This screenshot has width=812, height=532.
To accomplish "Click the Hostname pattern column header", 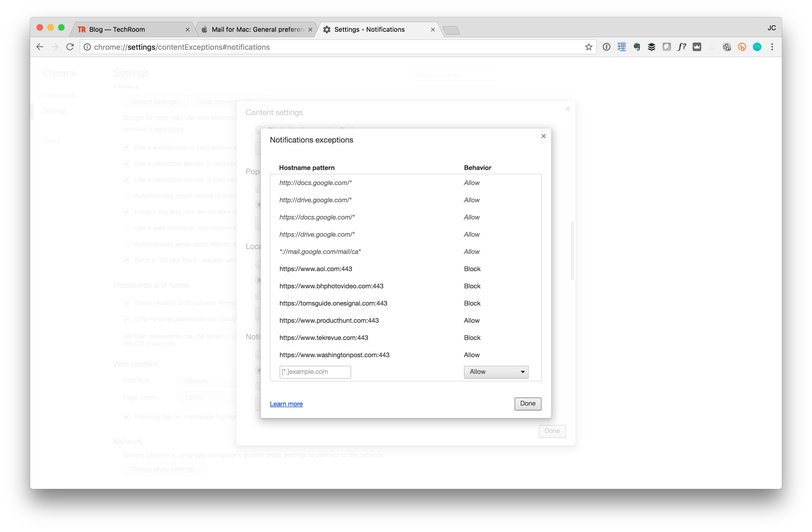I will (x=307, y=168).
